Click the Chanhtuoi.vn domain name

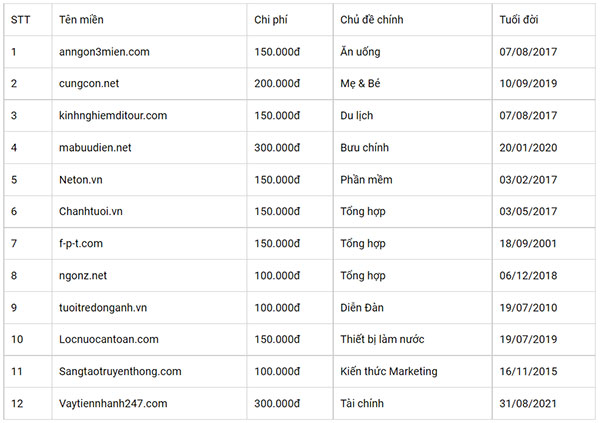coord(91,212)
